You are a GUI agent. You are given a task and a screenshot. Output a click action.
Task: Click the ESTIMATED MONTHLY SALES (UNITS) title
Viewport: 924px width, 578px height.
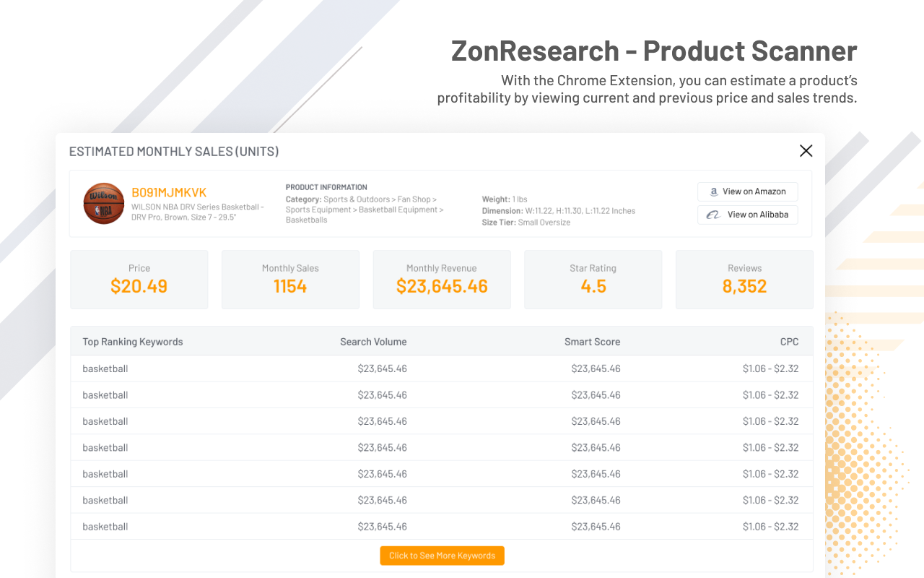click(x=174, y=152)
